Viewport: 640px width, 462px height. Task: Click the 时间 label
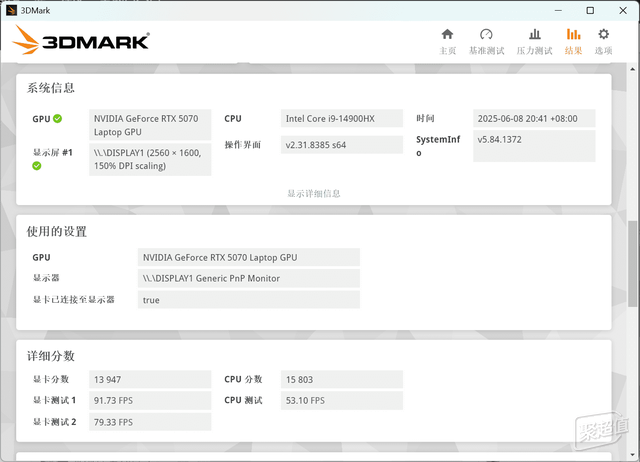click(425, 118)
